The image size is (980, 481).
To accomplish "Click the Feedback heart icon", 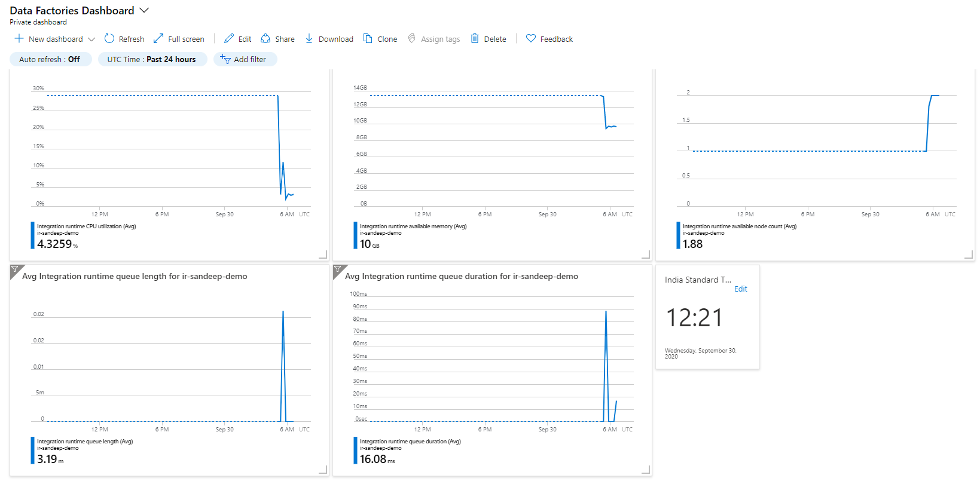I will click(x=530, y=39).
